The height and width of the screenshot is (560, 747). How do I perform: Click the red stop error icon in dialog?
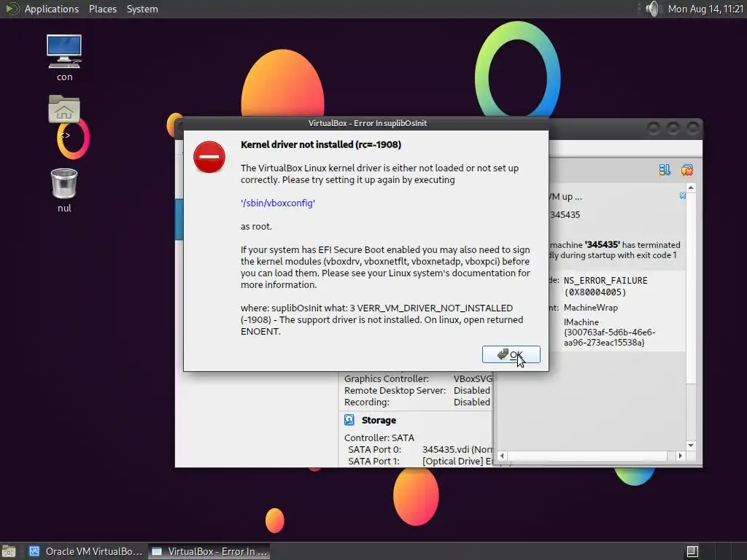209,157
